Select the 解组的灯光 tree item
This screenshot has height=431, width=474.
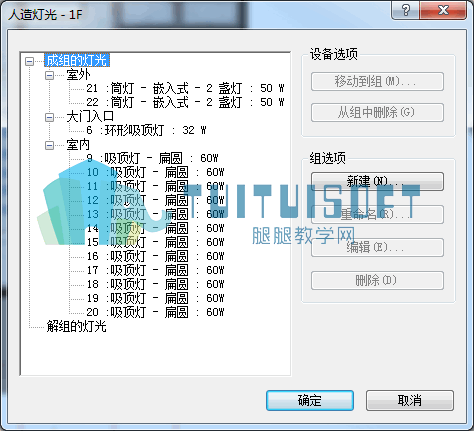76,326
